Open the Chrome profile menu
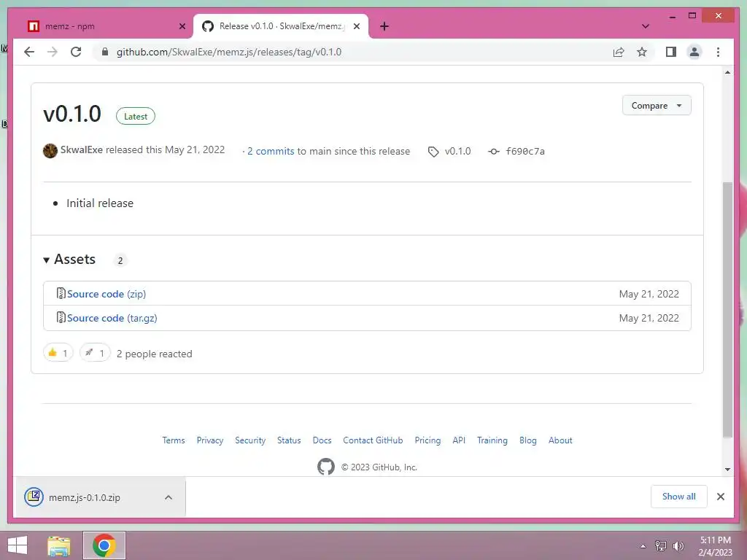 pos(694,52)
